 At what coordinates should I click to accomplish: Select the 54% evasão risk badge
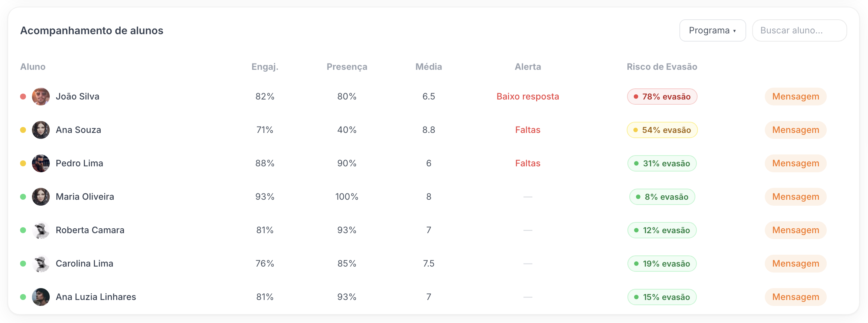coord(662,130)
